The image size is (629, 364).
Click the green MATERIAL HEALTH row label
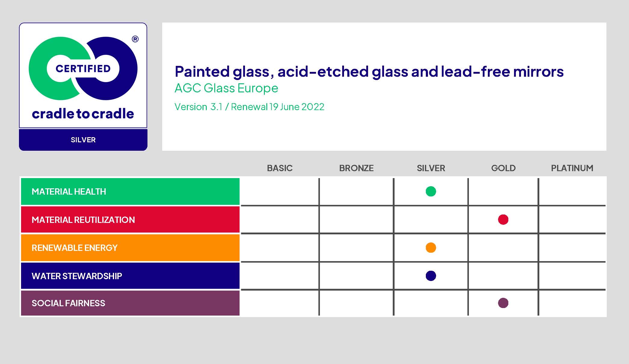130,191
